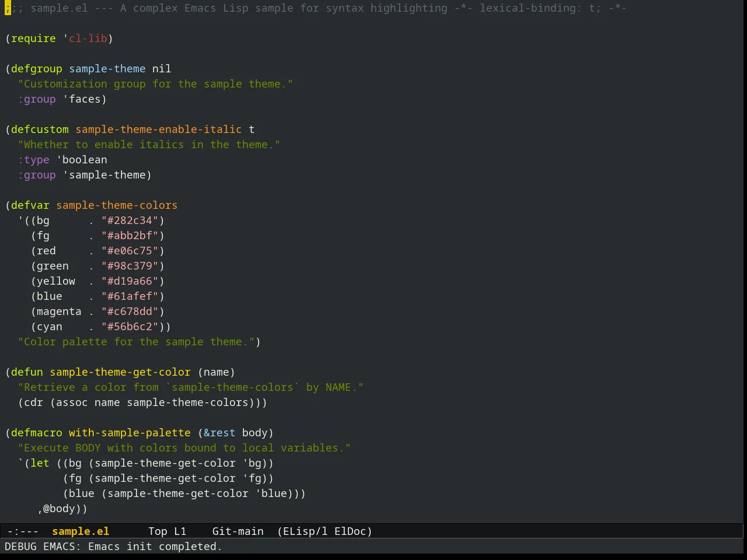747x560 pixels.
Task: Click the color string "#abb2bf"
Action: tap(130, 236)
